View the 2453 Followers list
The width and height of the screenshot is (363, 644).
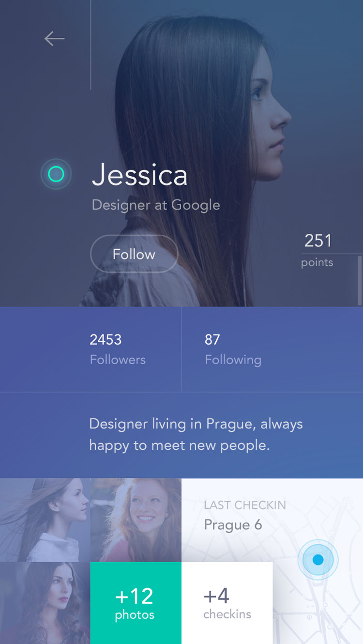click(118, 349)
